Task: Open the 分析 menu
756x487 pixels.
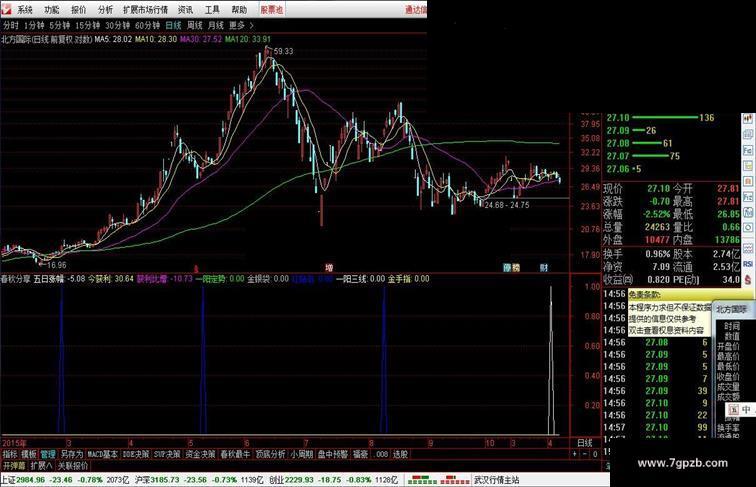Action: tap(105, 9)
